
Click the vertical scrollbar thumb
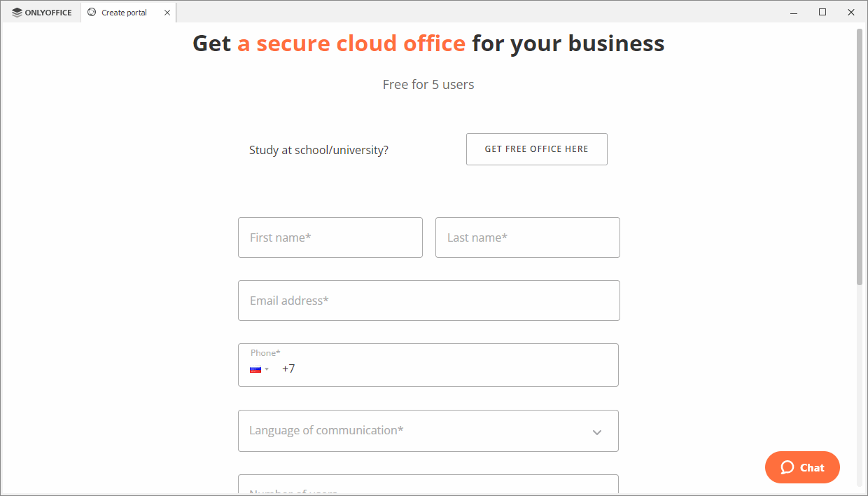coord(860,154)
